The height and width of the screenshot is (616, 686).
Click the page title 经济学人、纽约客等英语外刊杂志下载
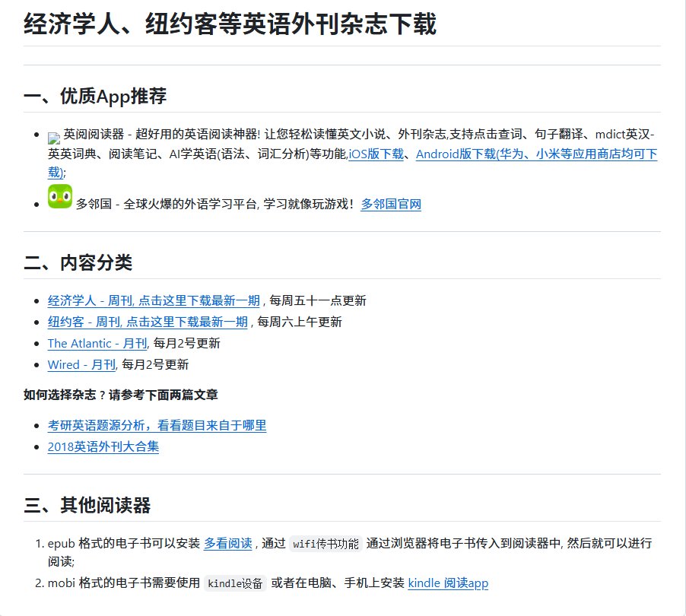point(230,24)
